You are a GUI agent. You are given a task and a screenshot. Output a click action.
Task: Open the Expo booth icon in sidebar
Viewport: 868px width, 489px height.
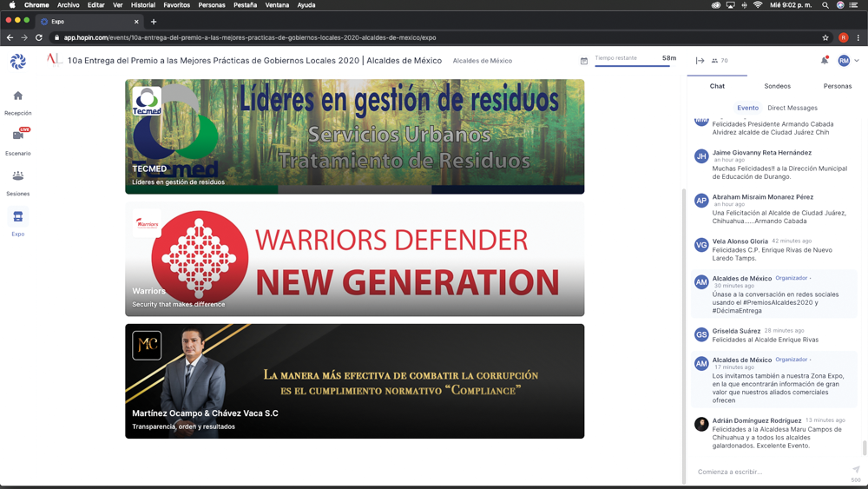coord(17,216)
